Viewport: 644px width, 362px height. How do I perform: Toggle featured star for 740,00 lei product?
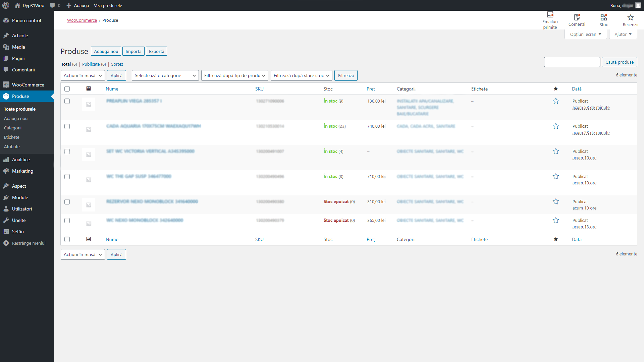coord(556,126)
